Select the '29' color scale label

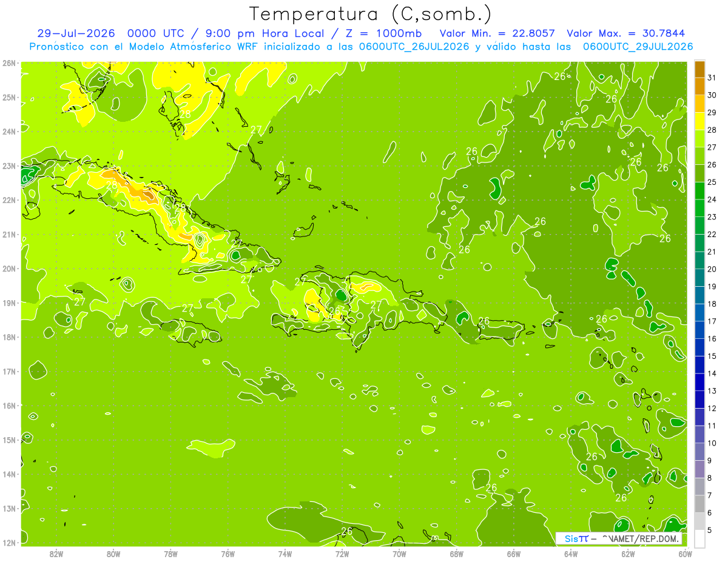coord(712,113)
